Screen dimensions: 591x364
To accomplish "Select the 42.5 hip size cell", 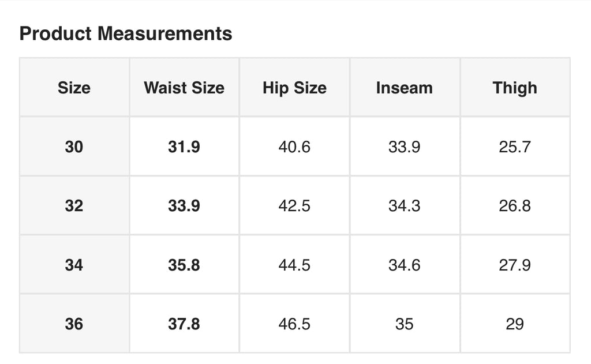I will click(294, 206).
